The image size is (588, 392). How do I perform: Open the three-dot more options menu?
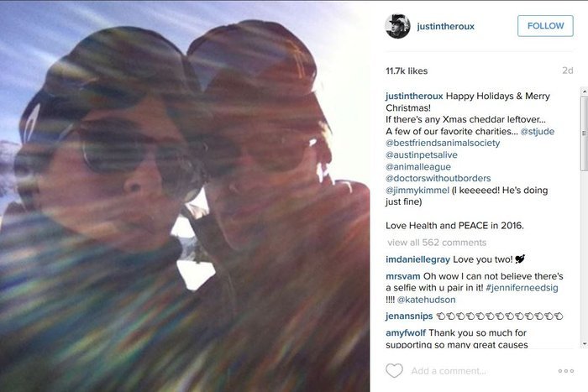coord(566,371)
